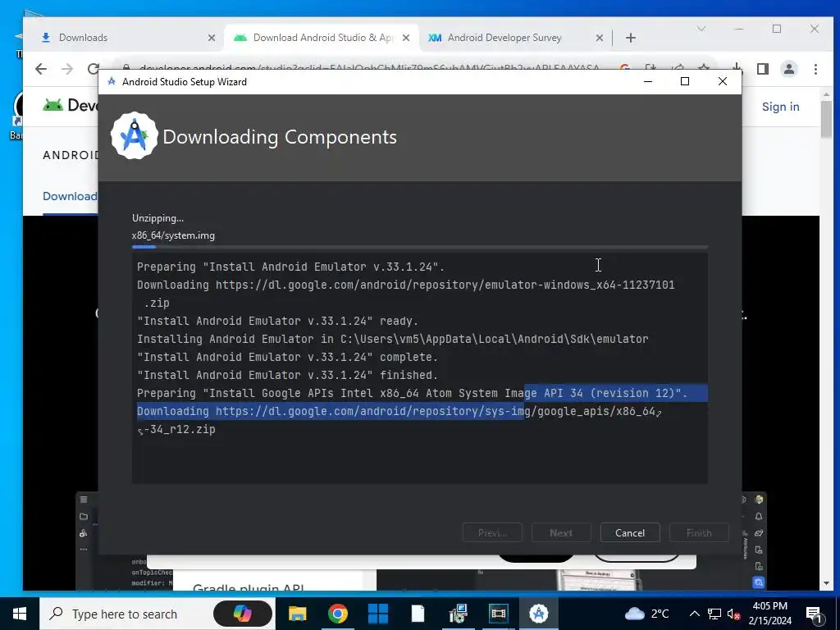
Task: Open Copilot from the taskbar
Action: click(x=242, y=614)
